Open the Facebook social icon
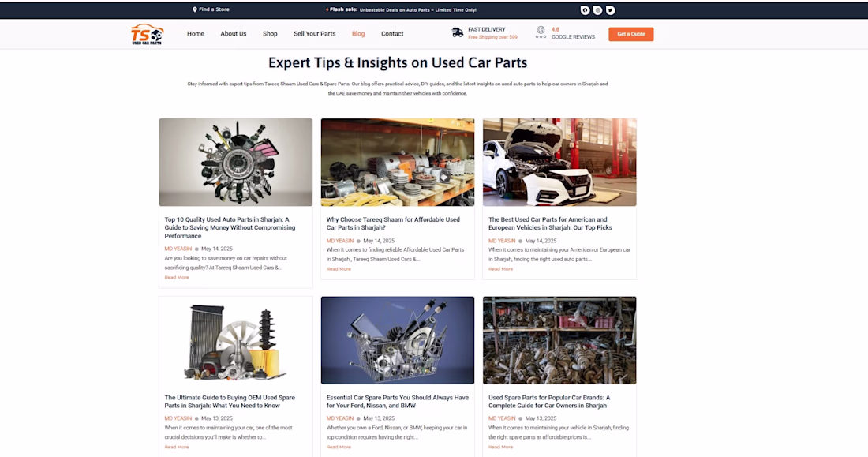The width and height of the screenshot is (868, 457). (x=585, y=10)
